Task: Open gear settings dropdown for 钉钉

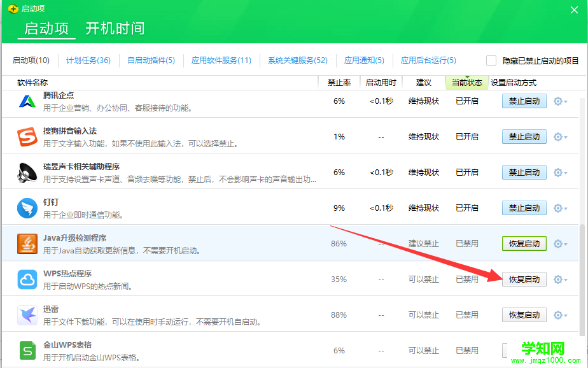Action: pyautogui.click(x=560, y=208)
